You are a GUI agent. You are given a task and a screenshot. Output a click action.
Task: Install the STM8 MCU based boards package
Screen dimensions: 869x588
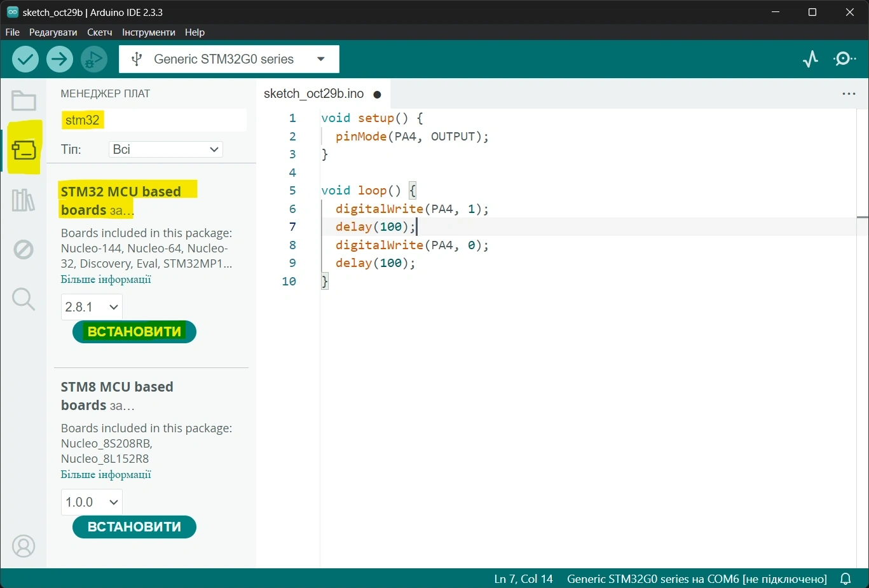tap(134, 527)
